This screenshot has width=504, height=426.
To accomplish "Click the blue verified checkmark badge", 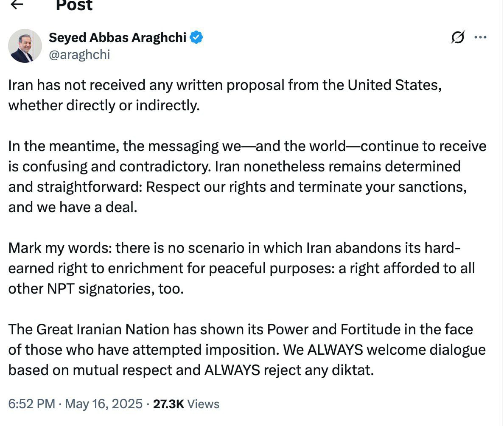I will tap(196, 37).
